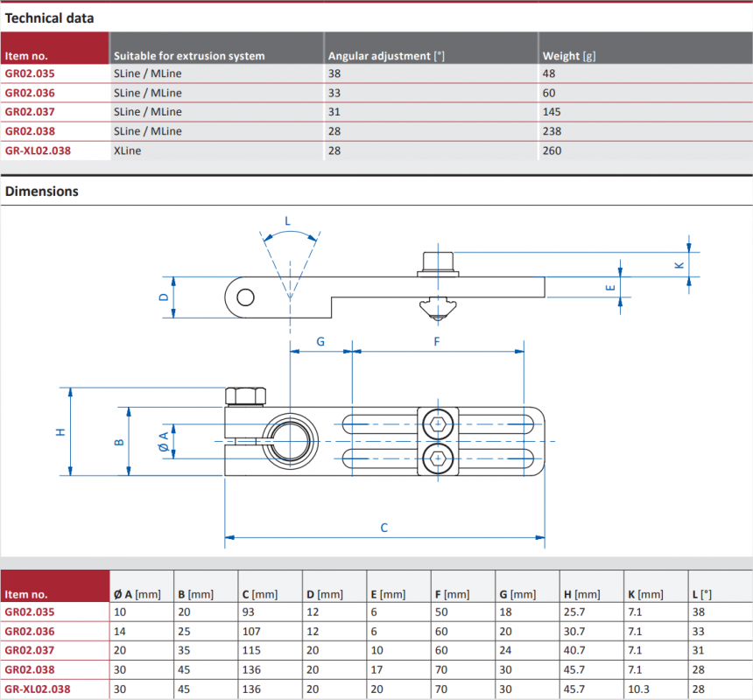This screenshot has width=753, height=700.
Task: Select the C value "107"
Action: (251, 632)
